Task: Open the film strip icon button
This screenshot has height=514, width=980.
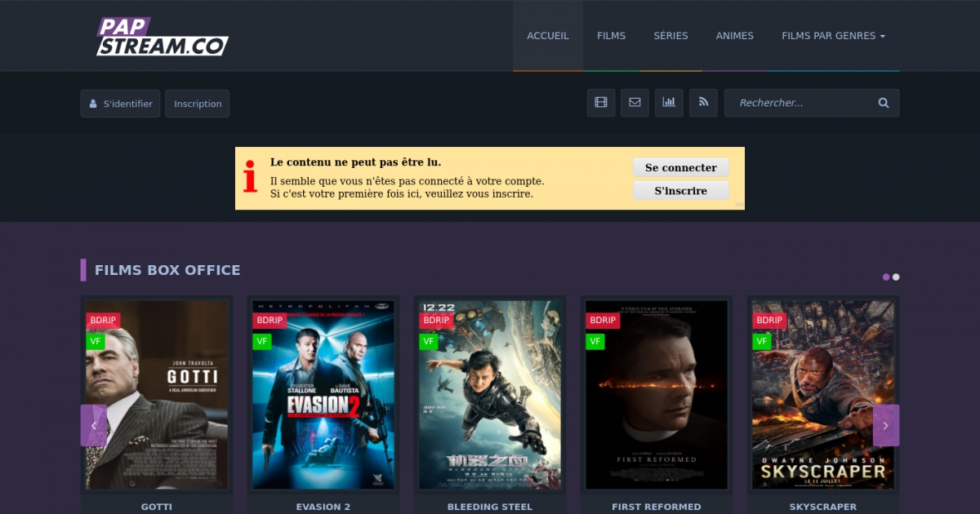Action: (601, 103)
